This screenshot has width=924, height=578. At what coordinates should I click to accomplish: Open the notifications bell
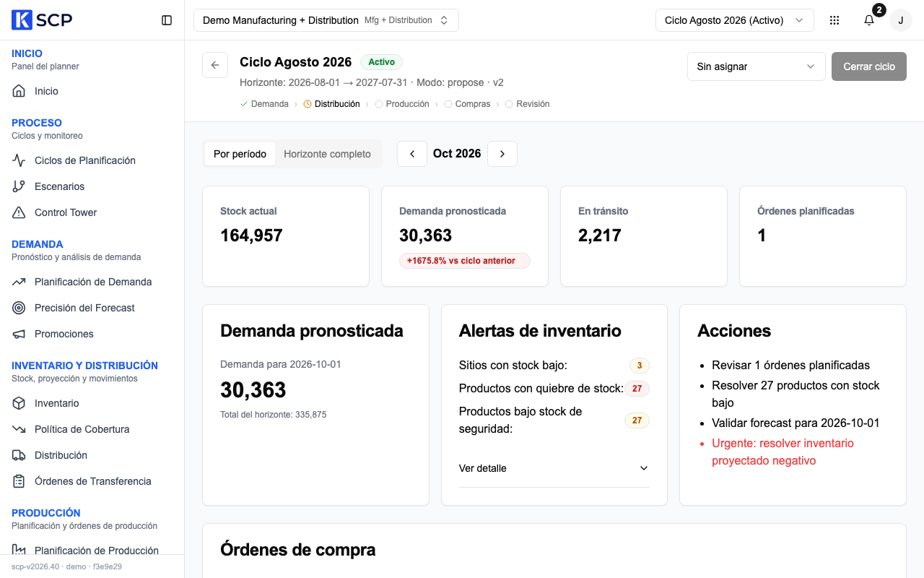pos(869,20)
